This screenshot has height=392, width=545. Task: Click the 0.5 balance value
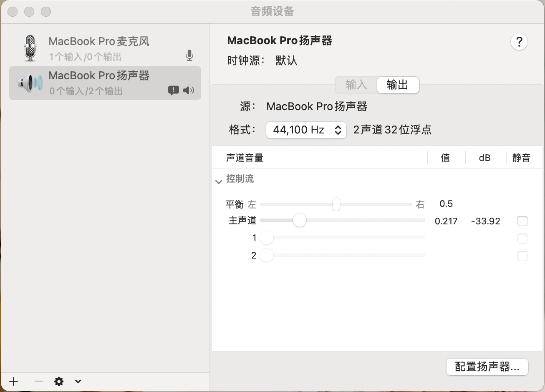(x=446, y=204)
